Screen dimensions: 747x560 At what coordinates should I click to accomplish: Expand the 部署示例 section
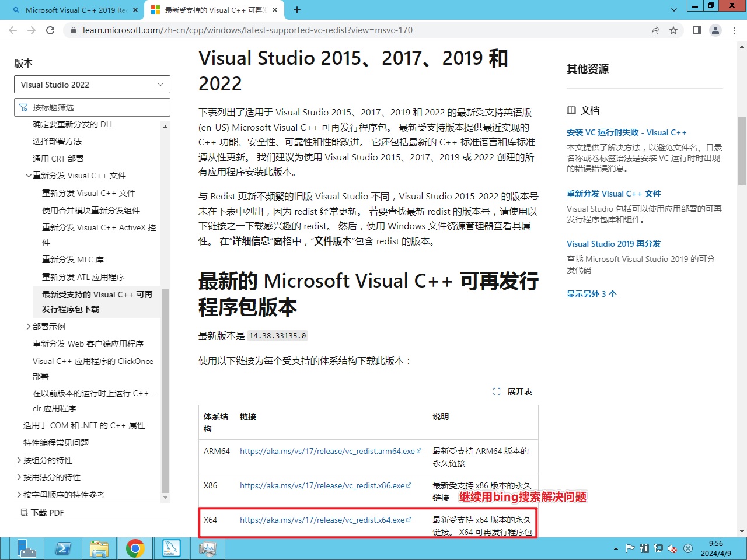[29, 327]
